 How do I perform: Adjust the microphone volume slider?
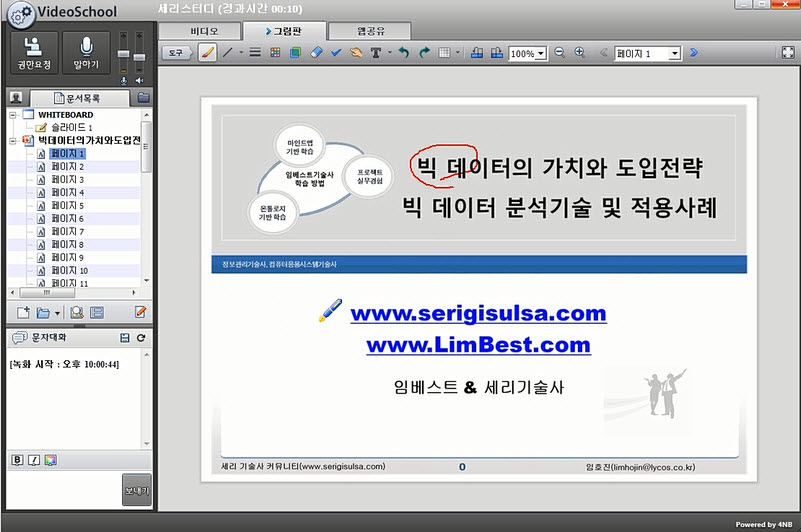tap(123, 54)
